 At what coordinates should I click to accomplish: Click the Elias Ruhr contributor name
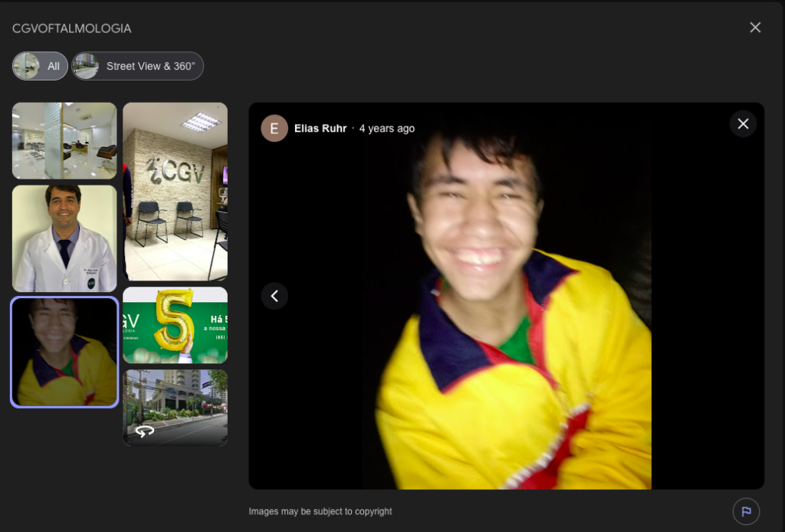(x=320, y=128)
